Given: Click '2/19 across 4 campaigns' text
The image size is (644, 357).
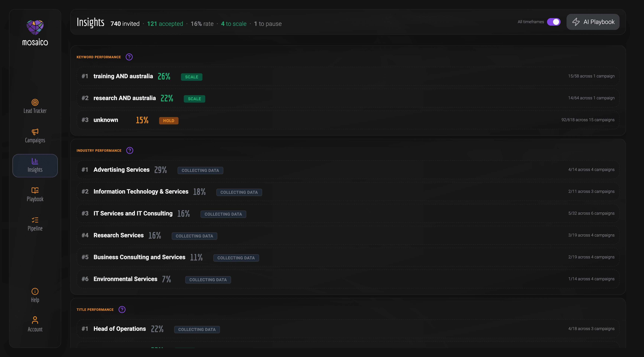Looking at the screenshot, I should (591, 257).
